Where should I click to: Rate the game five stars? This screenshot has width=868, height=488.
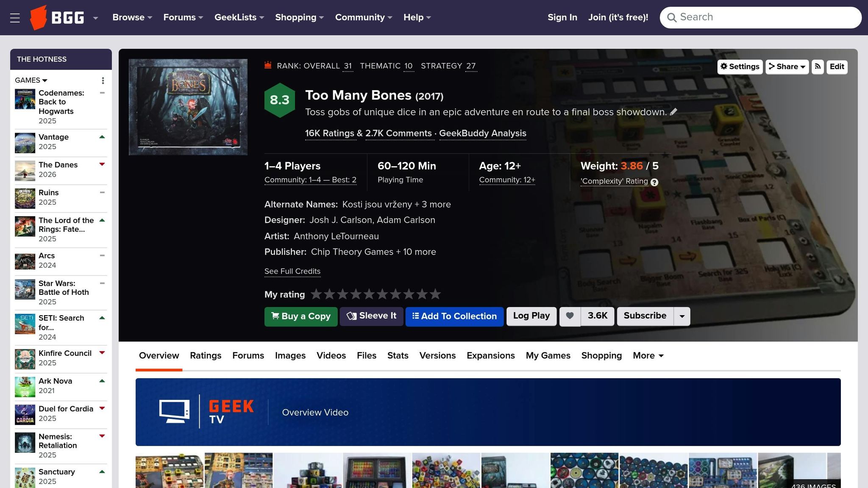click(369, 294)
